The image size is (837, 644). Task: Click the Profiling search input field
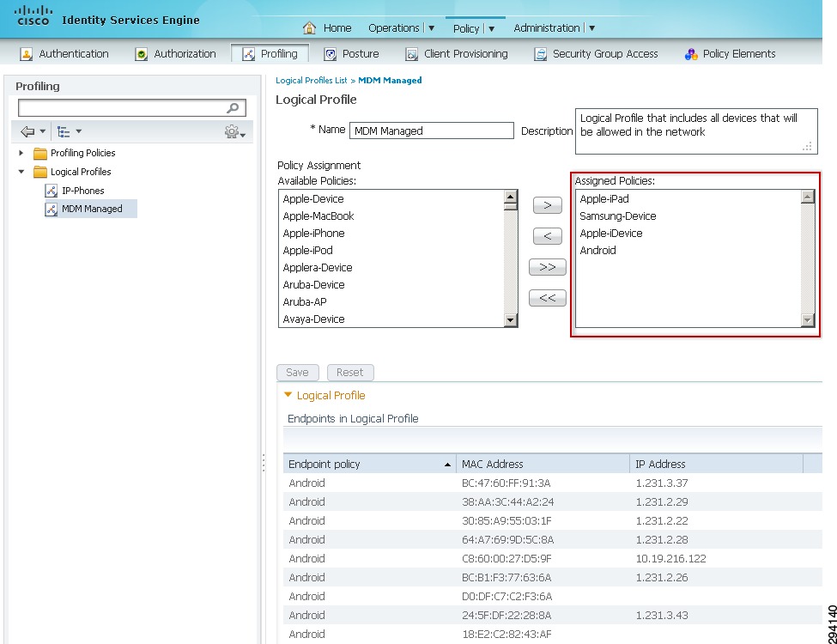pyautogui.click(x=132, y=108)
